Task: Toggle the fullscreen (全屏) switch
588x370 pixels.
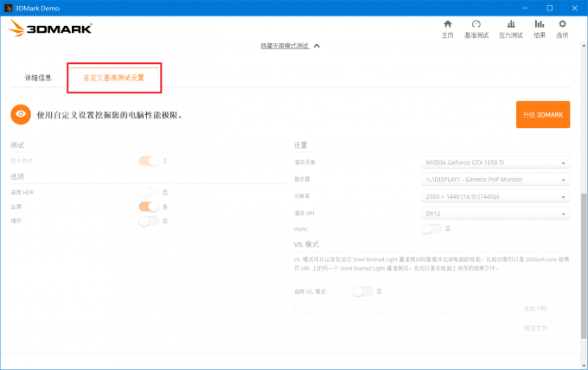Action: pos(149,207)
